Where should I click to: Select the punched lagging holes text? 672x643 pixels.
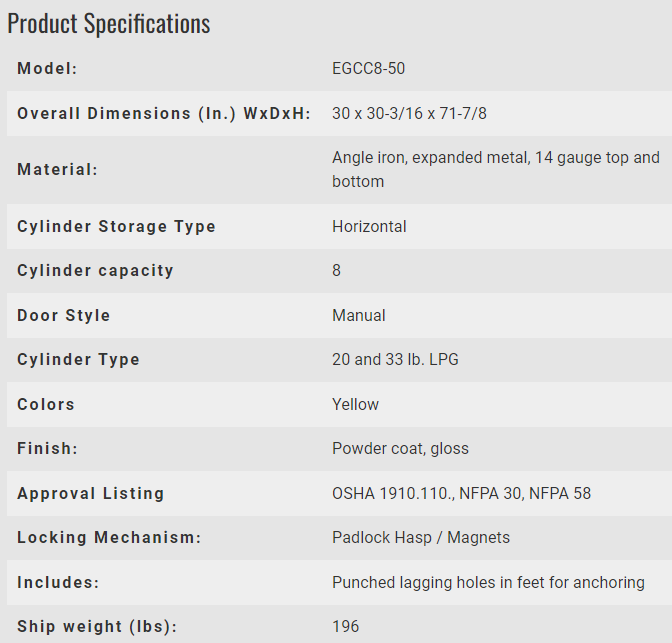[488, 583]
